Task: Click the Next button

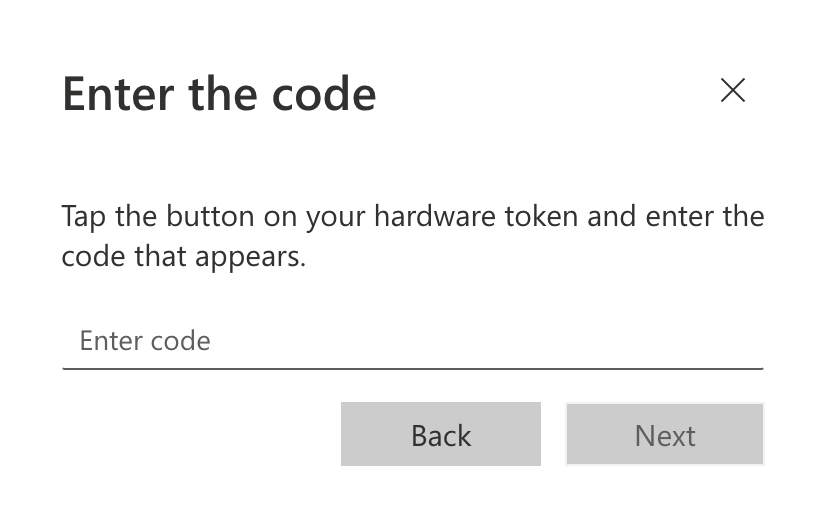Action: [x=665, y=434]
